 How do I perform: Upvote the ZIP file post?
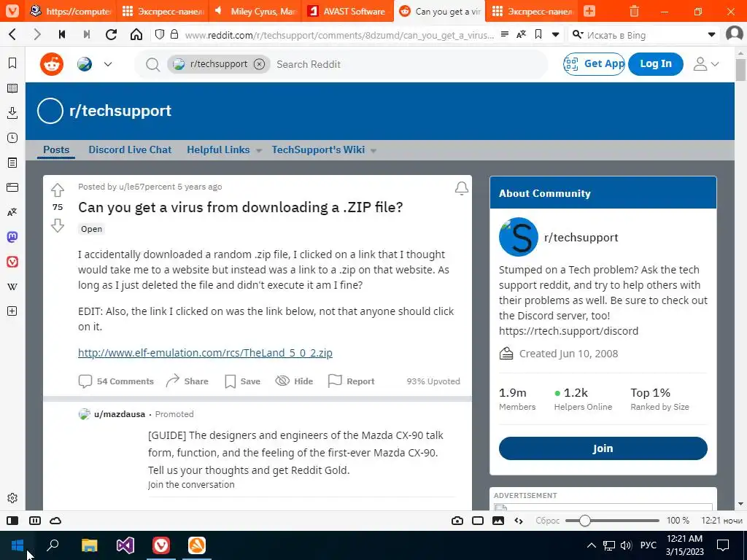58,190
